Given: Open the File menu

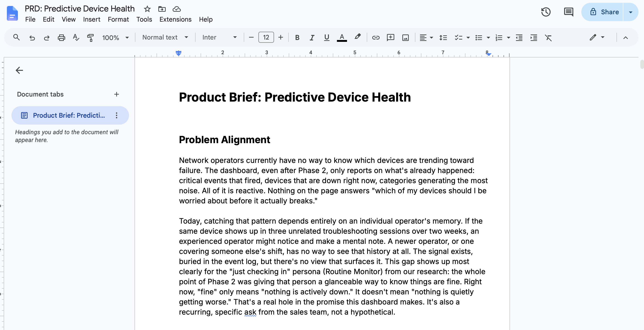Looking at the screenshot, I should pos(30,19).
